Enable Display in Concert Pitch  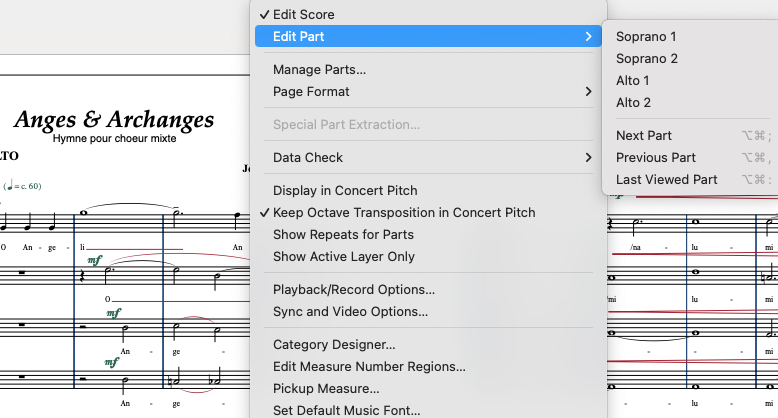[345, 191]
